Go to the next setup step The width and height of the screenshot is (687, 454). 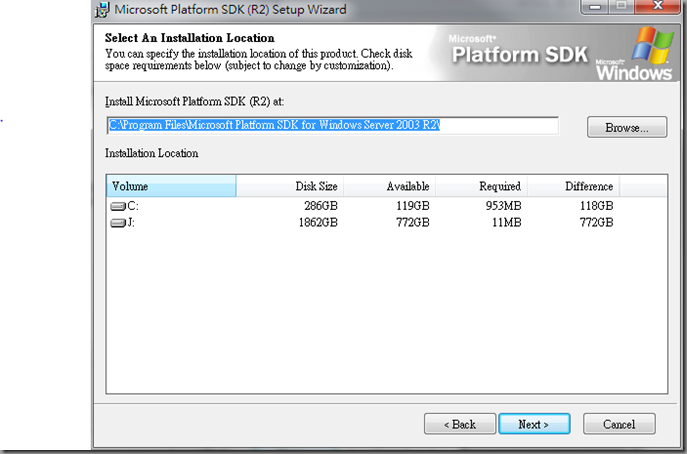(x=534, y=424)
